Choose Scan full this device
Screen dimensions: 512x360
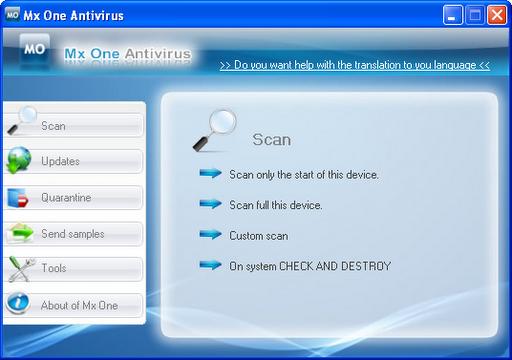[276, 205]
